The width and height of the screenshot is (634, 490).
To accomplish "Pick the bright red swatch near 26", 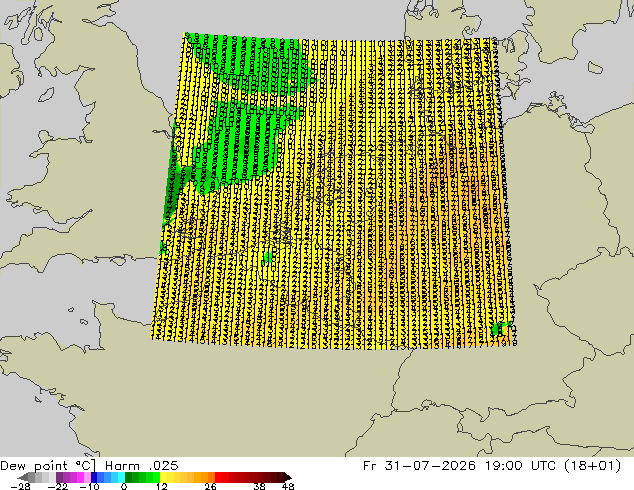I will [x=218, y=477].
